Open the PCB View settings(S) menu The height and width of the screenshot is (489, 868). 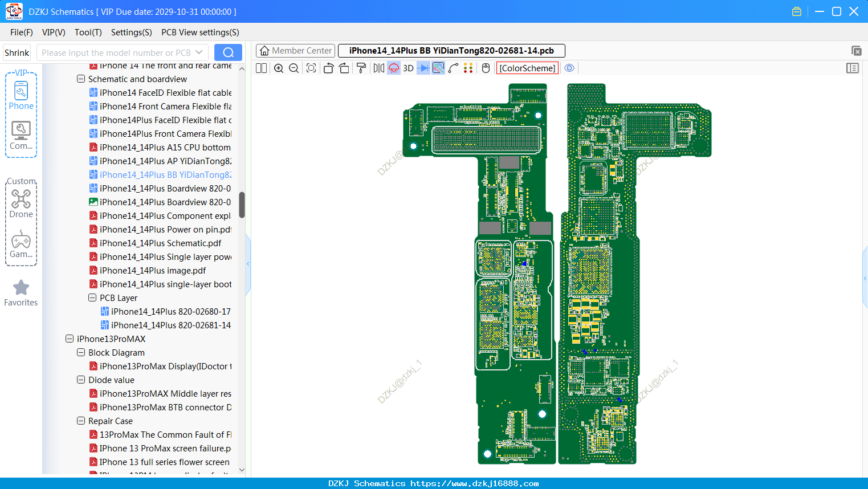(x=200, y=32)
